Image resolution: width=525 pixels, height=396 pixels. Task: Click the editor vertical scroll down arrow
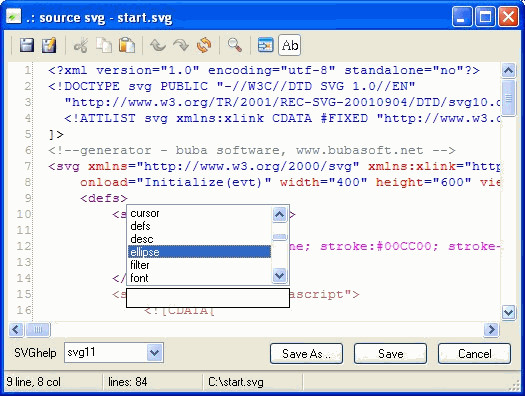(x=509, y=313)
